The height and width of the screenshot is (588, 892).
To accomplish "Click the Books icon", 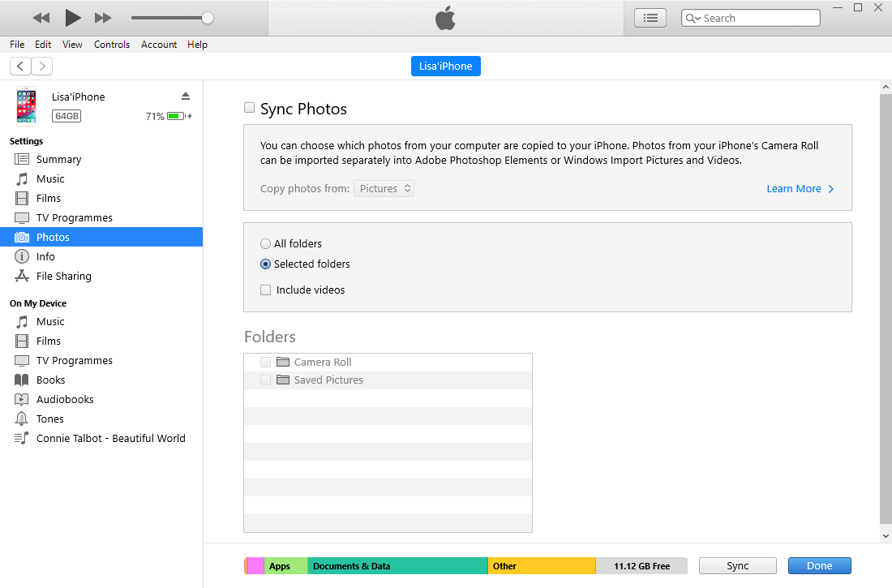I will 22,380.
